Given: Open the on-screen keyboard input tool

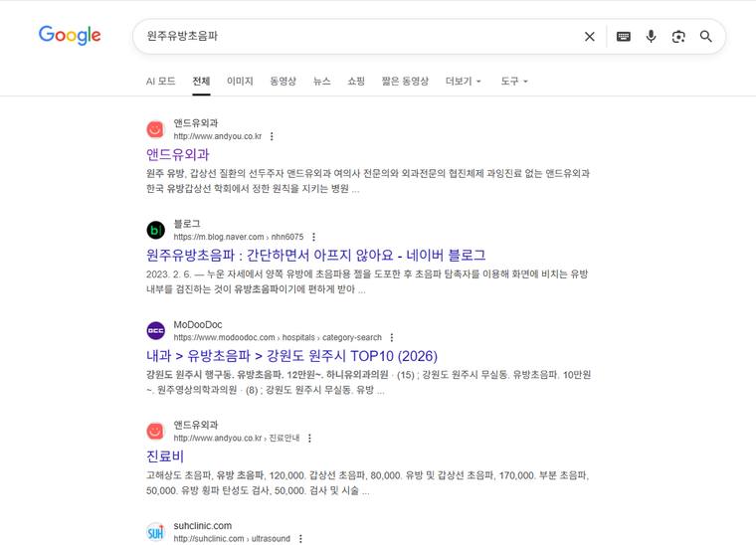Looking at the screenshot, I should [624, 36].
